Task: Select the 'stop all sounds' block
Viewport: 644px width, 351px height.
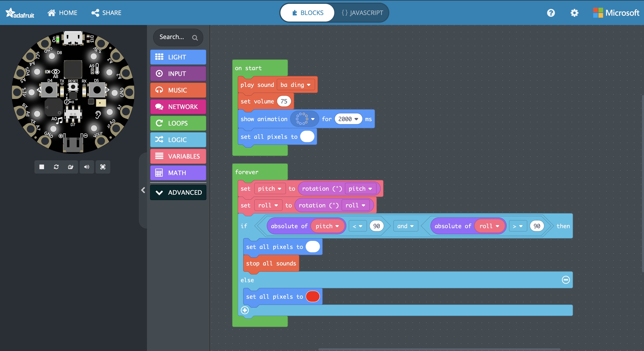Action: (x=271, y=263)
